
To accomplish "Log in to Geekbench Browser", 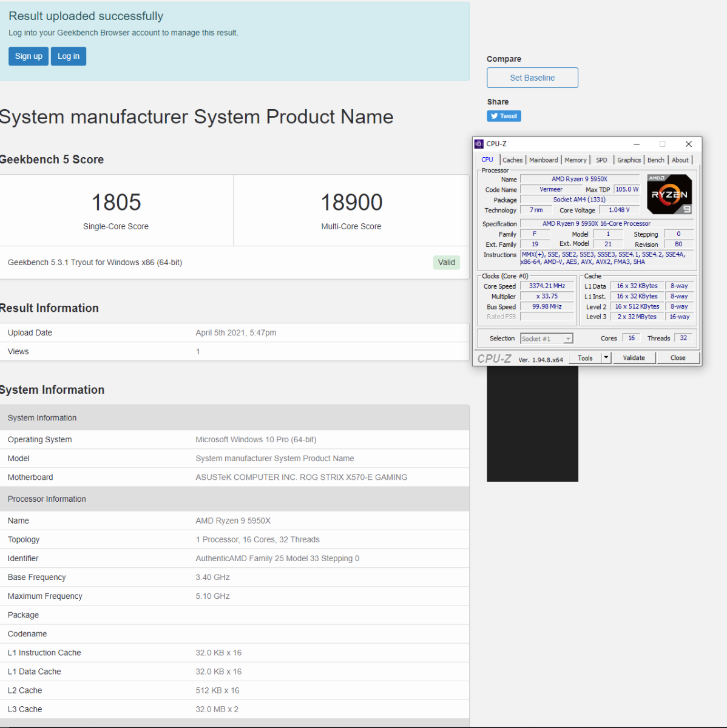I will [x=69, y=56].
